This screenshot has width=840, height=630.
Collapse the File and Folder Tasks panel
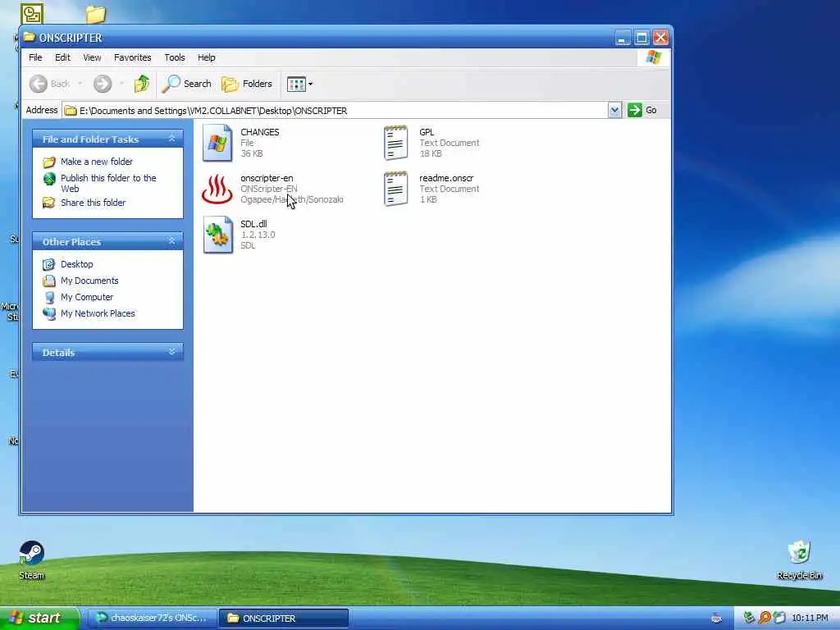tap(172, 139)
